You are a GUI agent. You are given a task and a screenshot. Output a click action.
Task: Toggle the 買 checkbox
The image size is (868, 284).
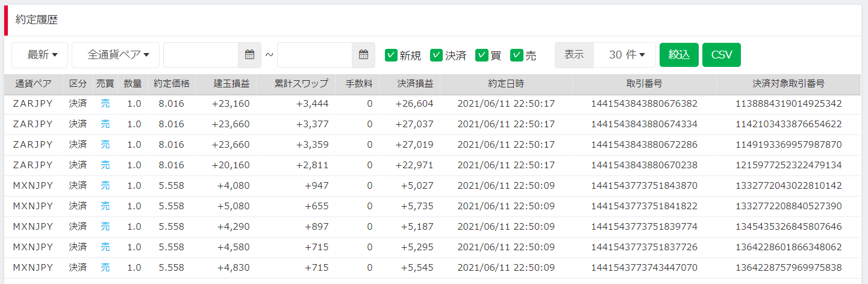tap(481, 55)
